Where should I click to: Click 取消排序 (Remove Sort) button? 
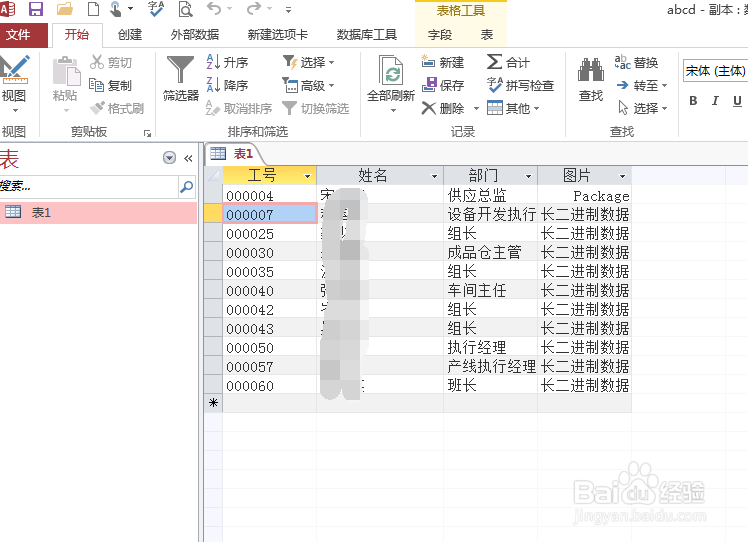tap(239, 108)
